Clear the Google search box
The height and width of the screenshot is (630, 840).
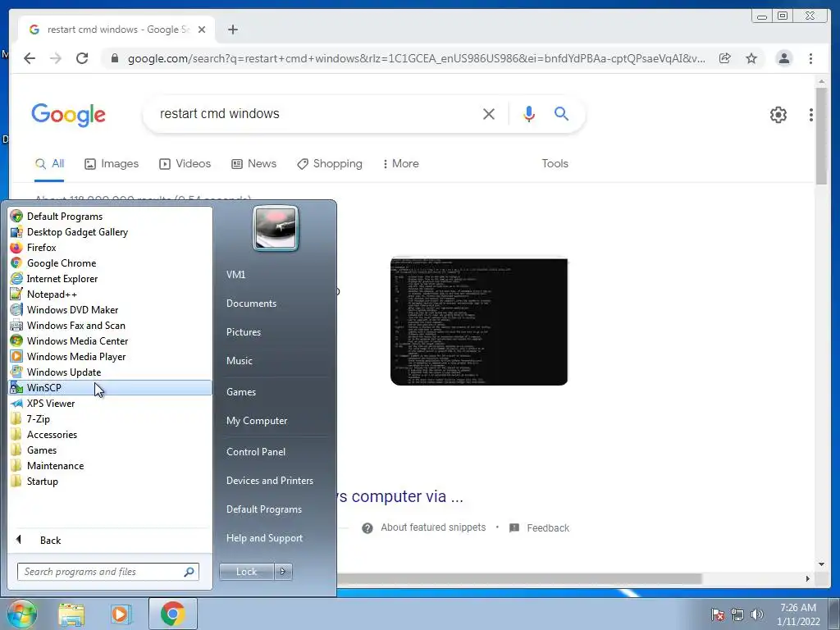489,113
